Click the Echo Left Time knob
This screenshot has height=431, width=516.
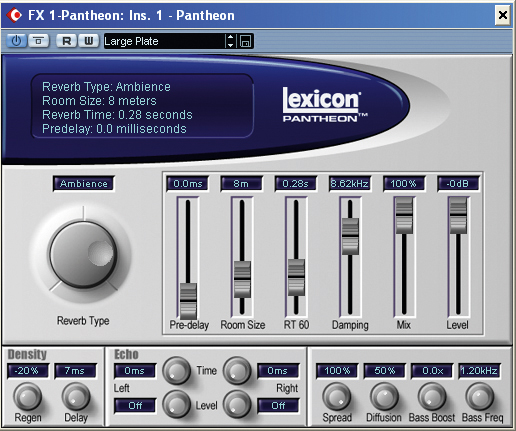coord(177,371)
